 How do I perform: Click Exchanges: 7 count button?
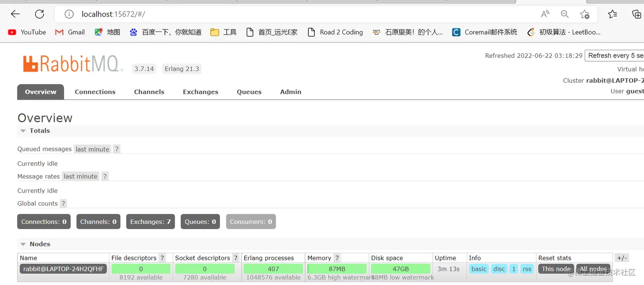click(150, 222)
